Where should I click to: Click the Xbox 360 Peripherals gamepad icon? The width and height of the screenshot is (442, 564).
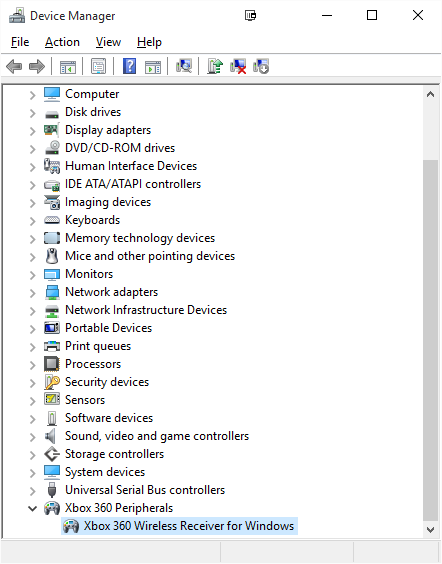pos(52,508)
